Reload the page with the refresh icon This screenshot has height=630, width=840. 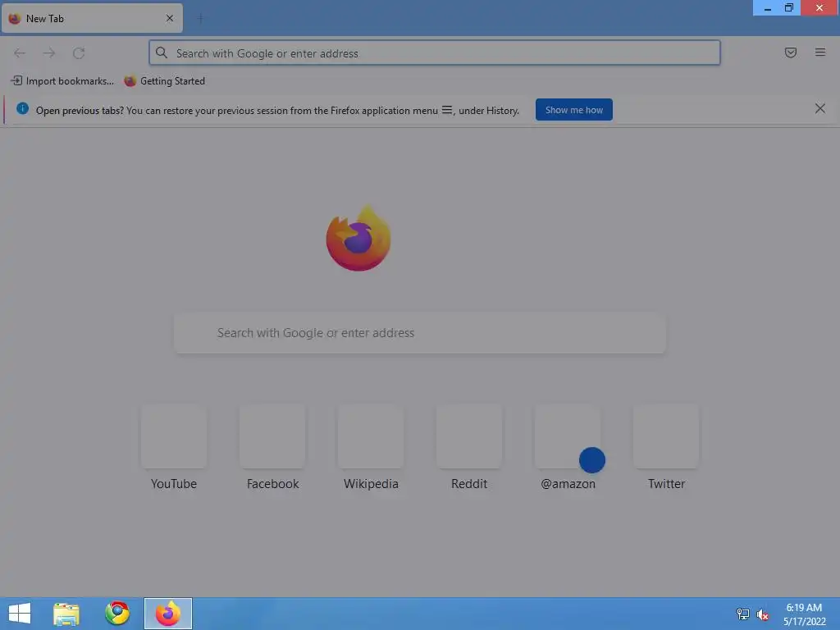point(79,53)
